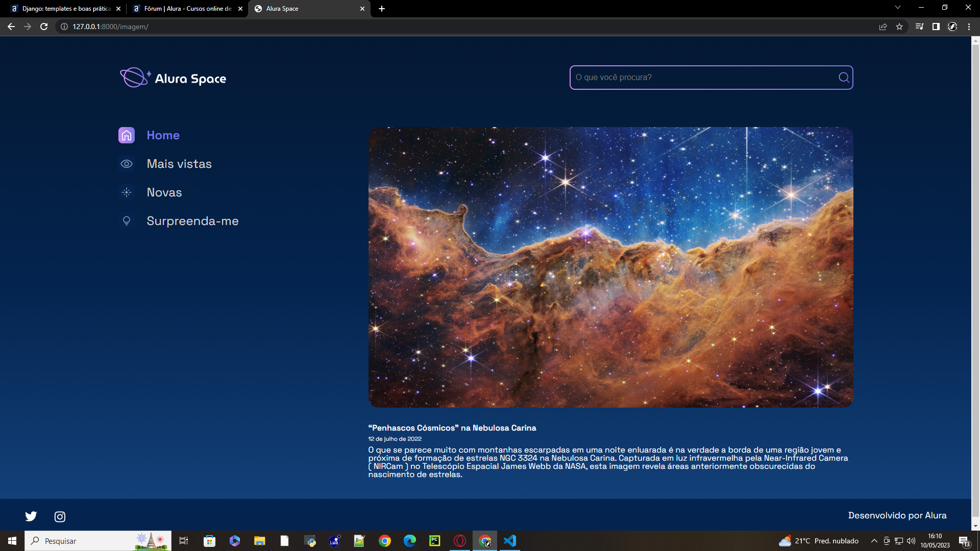Screen dimensions: 980x551
Task: Open the Windows Start menu
Action: point(12,541)
